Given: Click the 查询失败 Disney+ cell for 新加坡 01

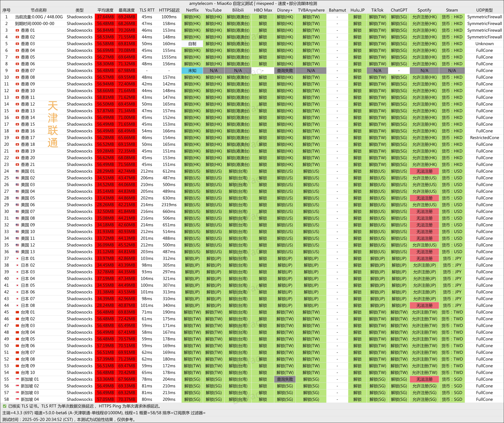Looking at the screenshot, I should pyautogui.click(x=285, y=379).
